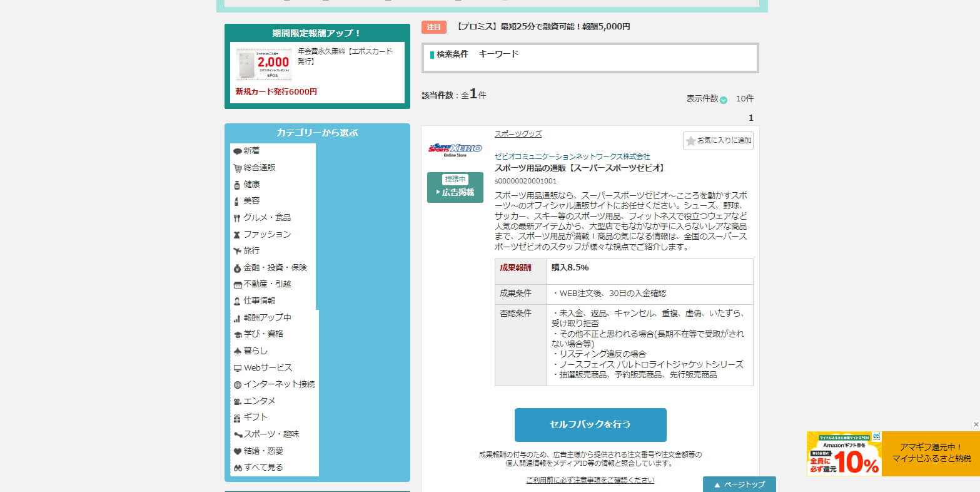Screen dimensions: 980x492
Task: Click the 暮らし house icon
Action: (237, 351)
